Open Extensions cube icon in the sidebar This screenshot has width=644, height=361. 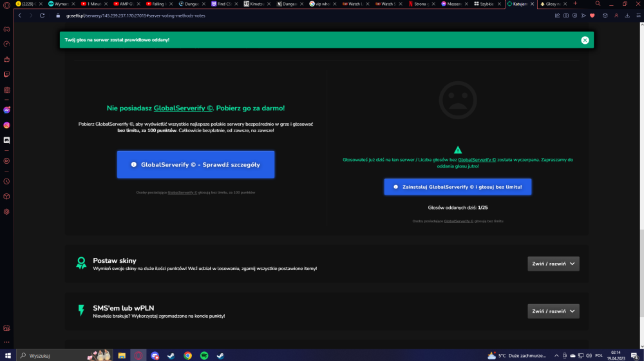pyautogui.click(x=6, y=197)
